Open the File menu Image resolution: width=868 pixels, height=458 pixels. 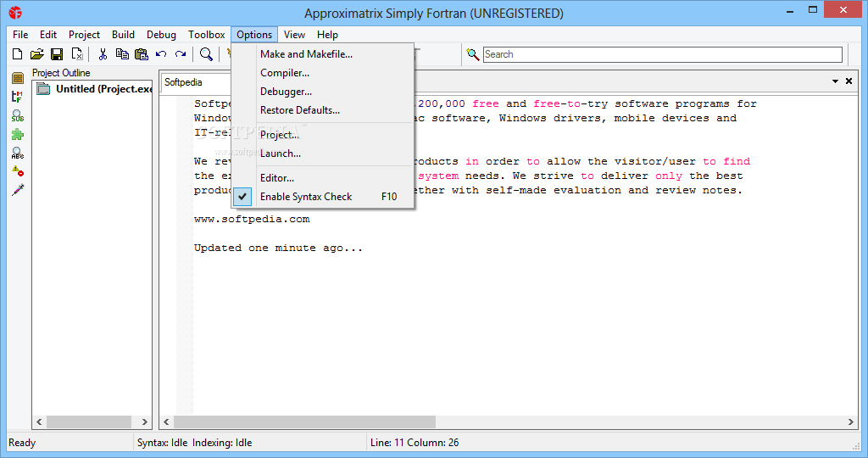click(20, 34)
